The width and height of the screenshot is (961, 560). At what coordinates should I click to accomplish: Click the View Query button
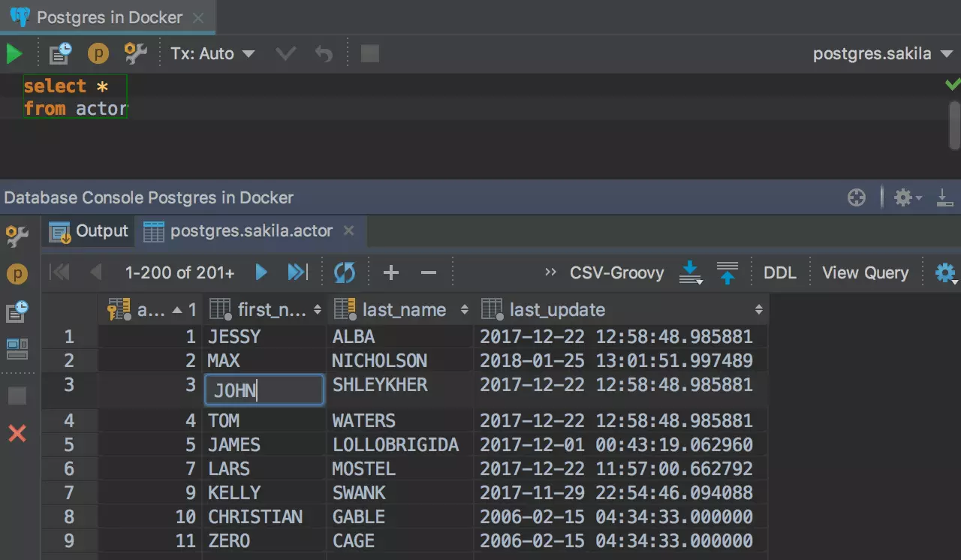pos(865,272)
